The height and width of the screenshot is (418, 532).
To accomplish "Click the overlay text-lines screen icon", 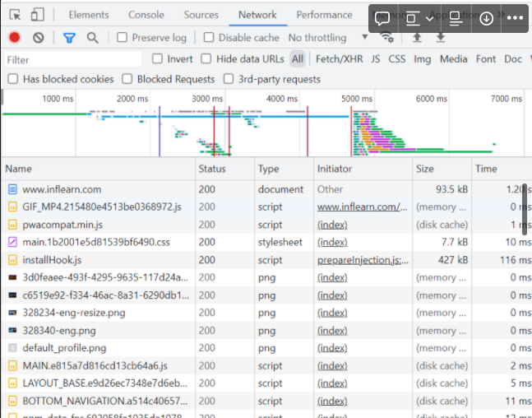I will pos(456,18).
